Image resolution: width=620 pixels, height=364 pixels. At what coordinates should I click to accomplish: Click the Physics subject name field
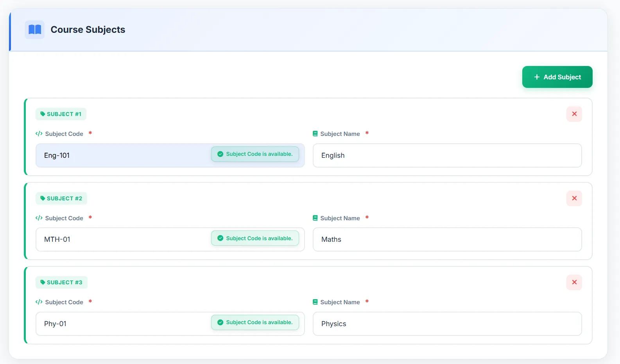(447, 324)
